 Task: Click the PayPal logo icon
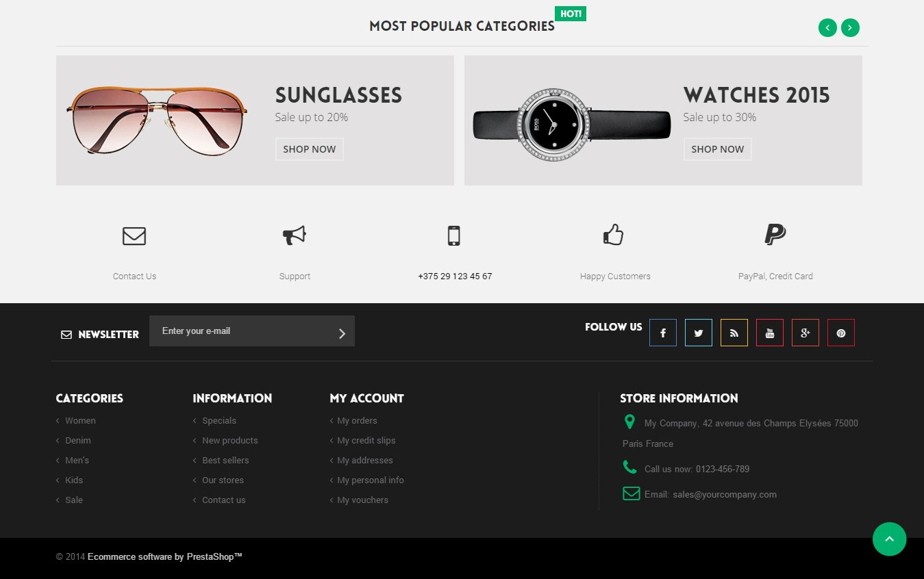(775, 235)
